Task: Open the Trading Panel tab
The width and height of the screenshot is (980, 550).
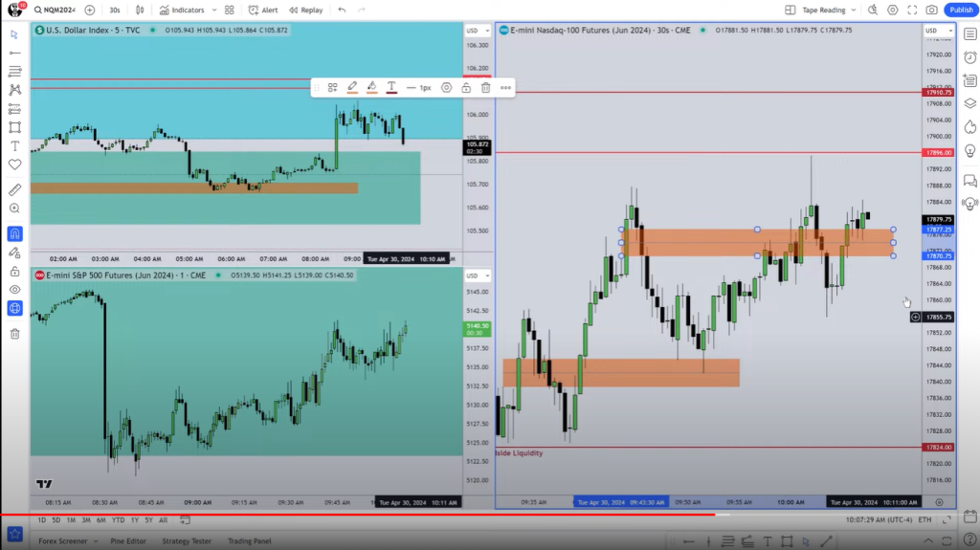Action: (x=250, y=541)
